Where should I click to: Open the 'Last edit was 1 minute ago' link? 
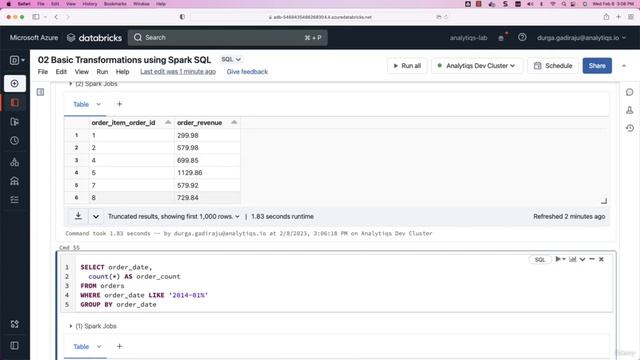coord(178,71)
